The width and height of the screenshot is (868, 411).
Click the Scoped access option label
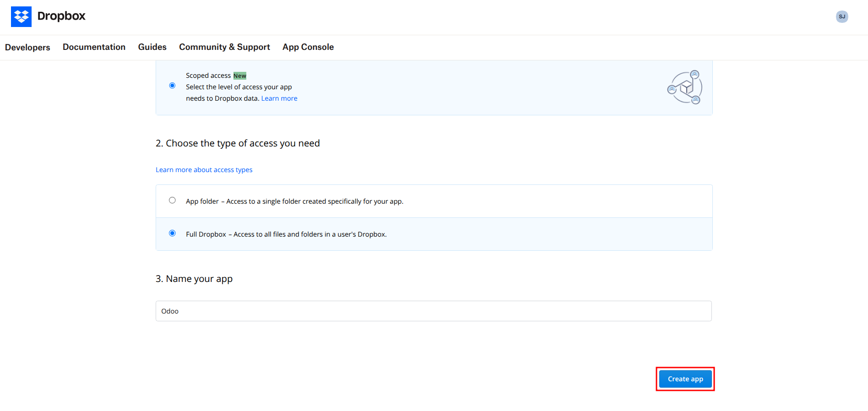[x=208, y=76]
